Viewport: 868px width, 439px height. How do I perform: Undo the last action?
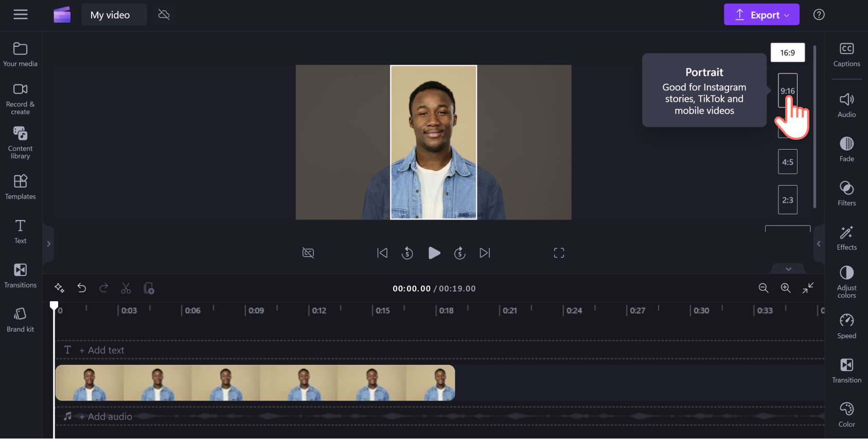[x=82, y=288]
